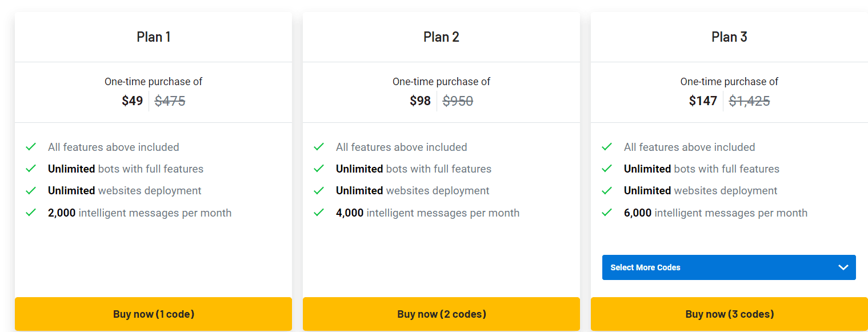Screen dimensions: 868x332
Task: Open the Select More Codes dropdown
Action: click(x=729, y=267)
